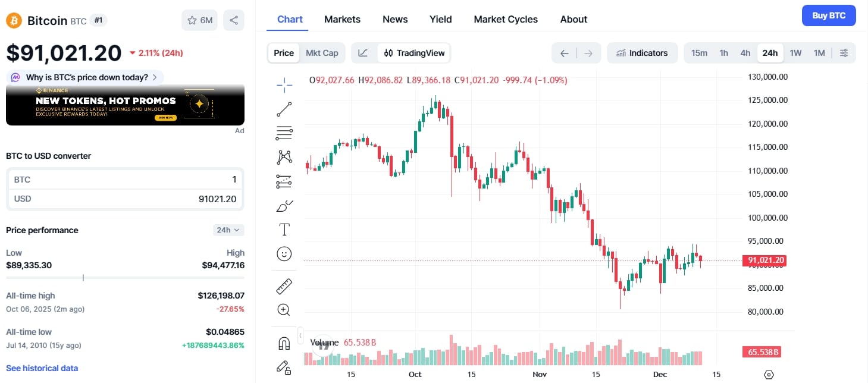The width and height of the screenshot is (868, 383).
Task: Enable the magnet snap tool
Action: (284, 343)
